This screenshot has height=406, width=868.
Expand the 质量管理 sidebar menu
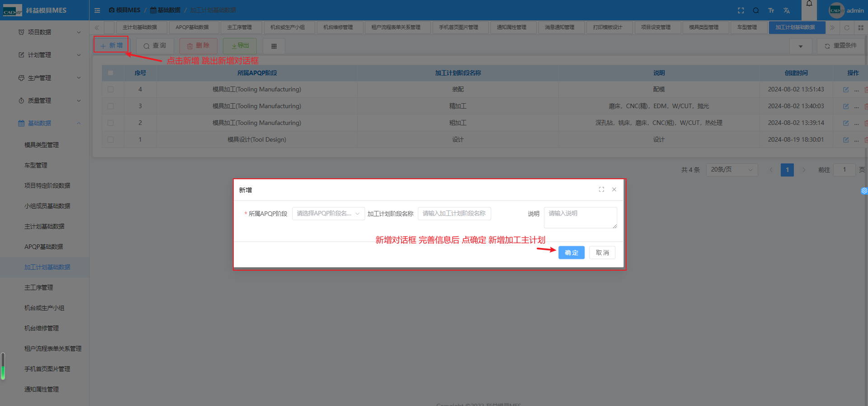(44, 100)
